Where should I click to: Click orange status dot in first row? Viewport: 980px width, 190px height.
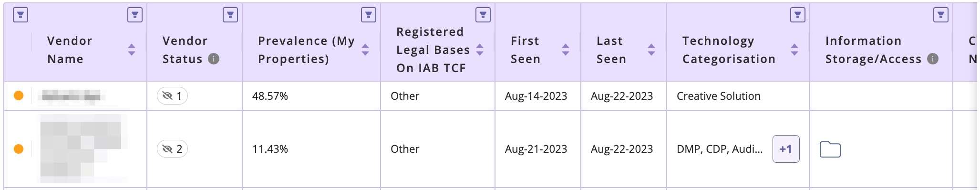coord(19,95)
